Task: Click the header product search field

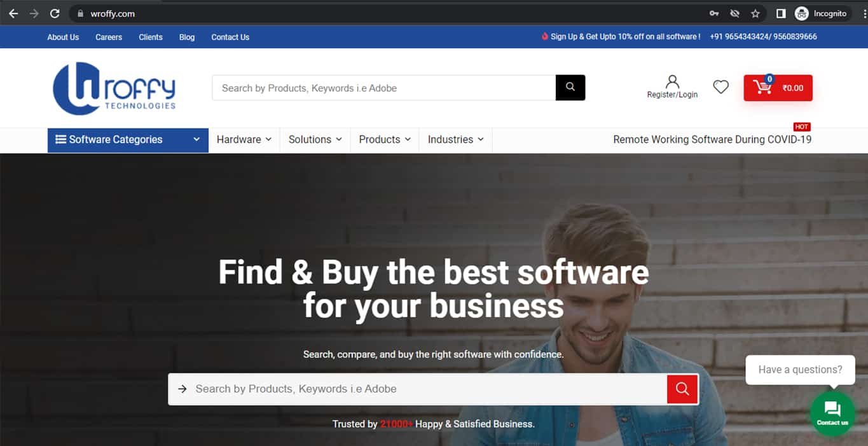Action: pos(383,88)
